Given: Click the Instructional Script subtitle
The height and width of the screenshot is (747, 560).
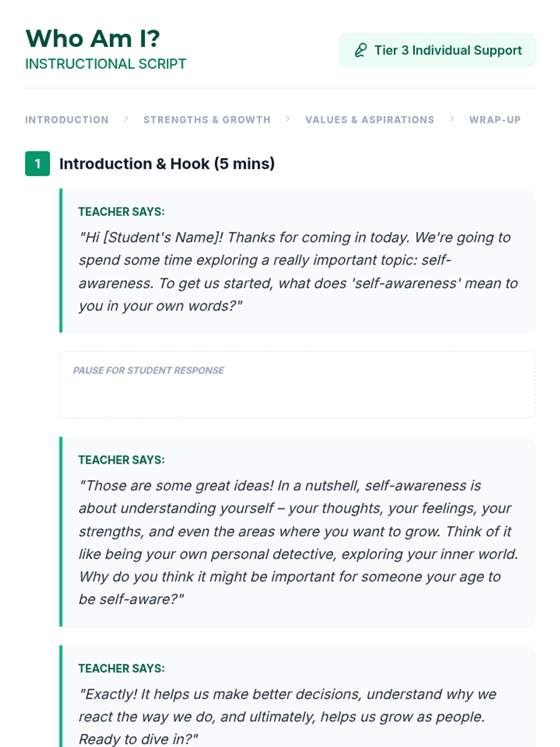Looking at the screenshot, I should point(105,64).
